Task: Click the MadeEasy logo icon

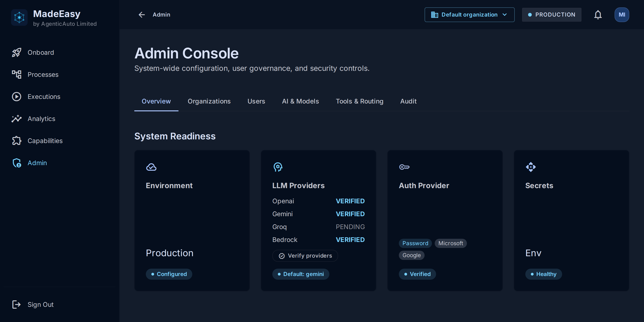Action: (x=19, y=17)
